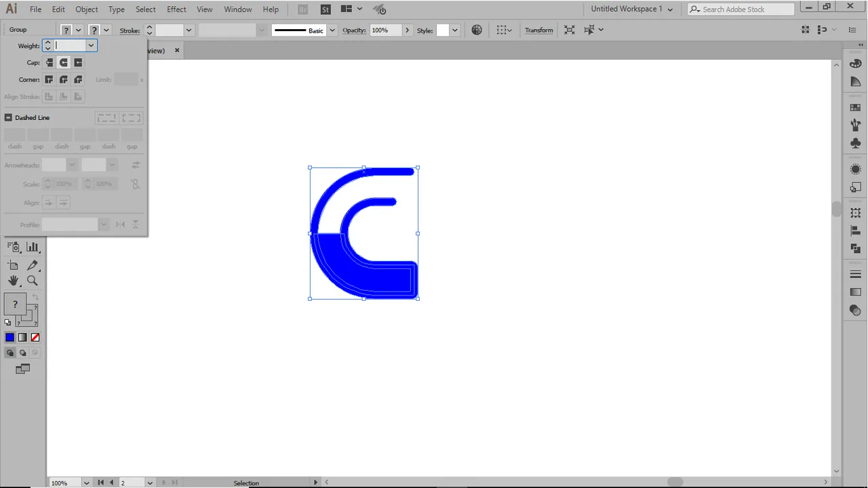Reset to Default Fill and Stroke

tap(8, 323)
